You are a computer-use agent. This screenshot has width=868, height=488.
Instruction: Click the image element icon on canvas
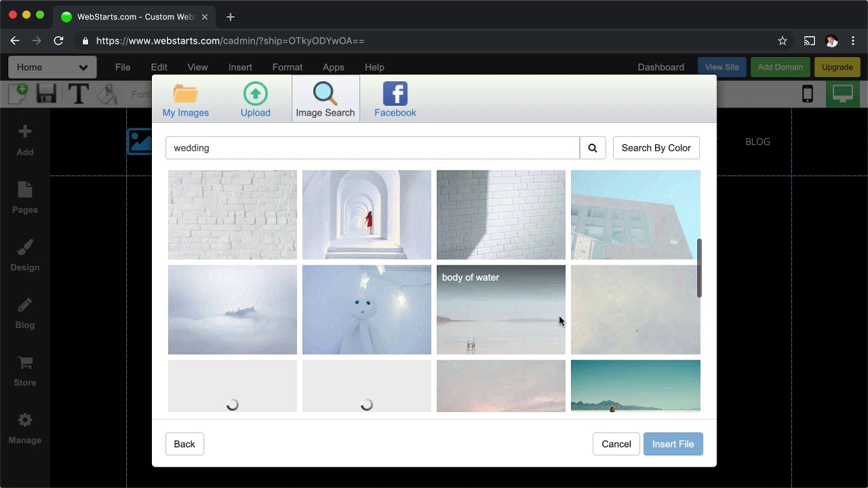(140, 141)
